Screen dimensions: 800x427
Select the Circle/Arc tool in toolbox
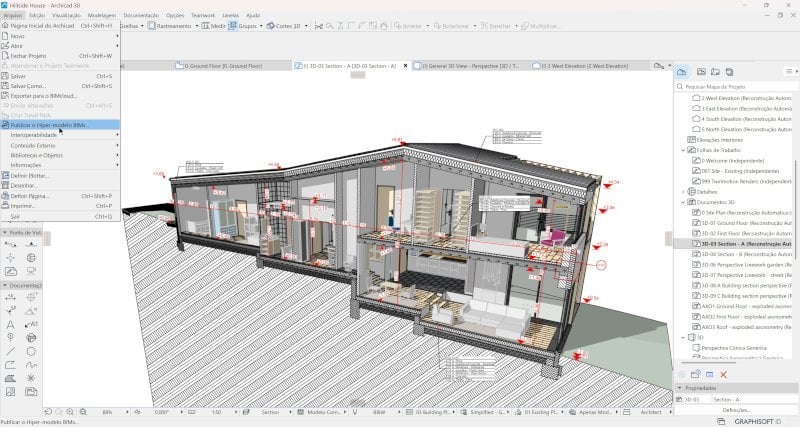(31, 351)
